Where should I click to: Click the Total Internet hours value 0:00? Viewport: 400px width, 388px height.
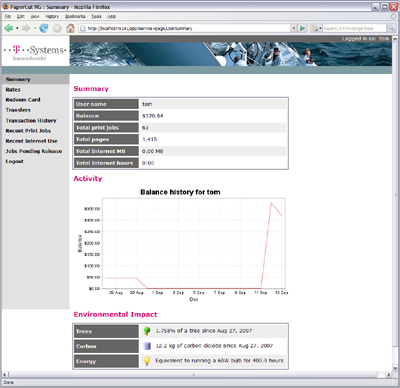coord(148,163)
